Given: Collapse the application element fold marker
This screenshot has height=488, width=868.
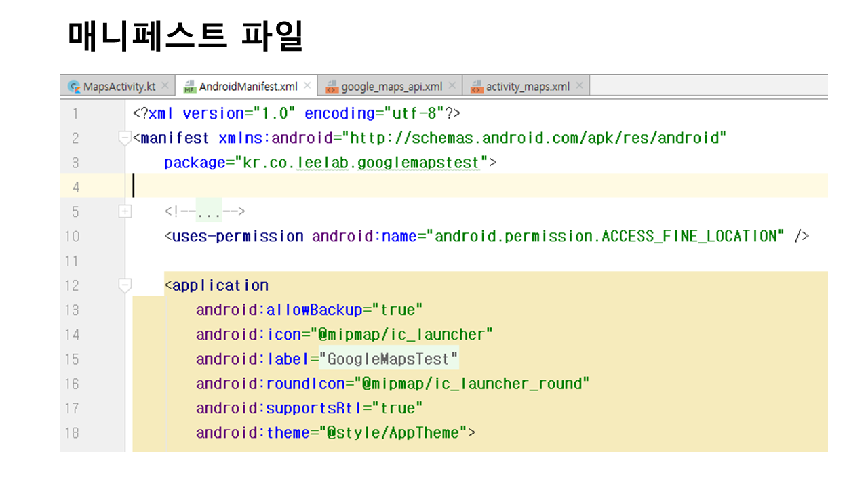Looking at the screenshot, I should [125, 285].
